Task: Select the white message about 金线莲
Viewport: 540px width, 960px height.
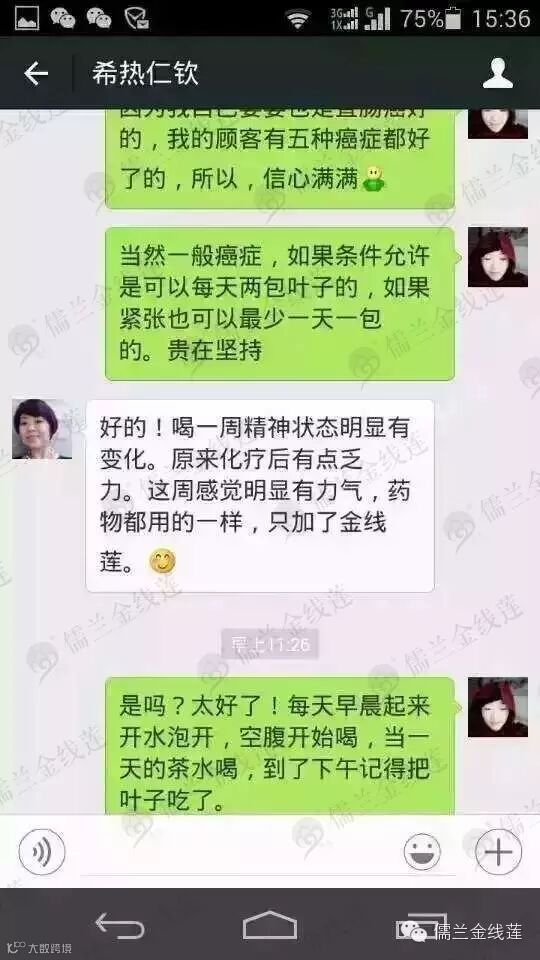Action: pos(260,496)
